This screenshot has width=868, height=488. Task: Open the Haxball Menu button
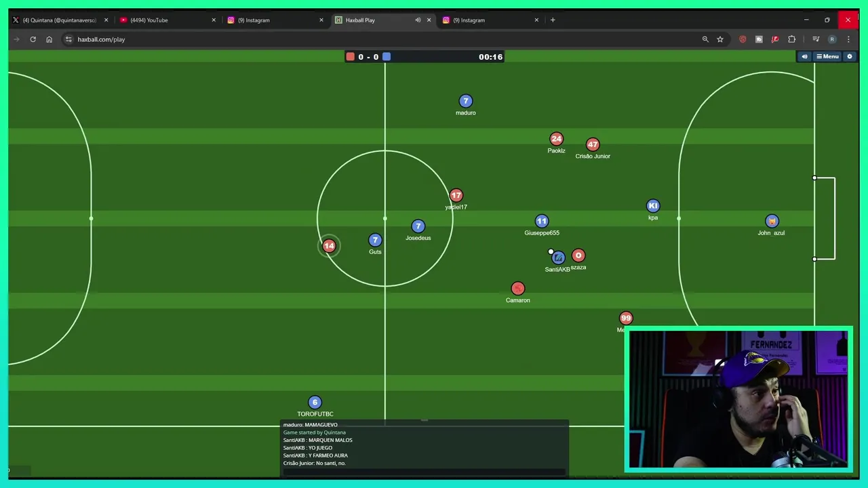tap(827, 57)
